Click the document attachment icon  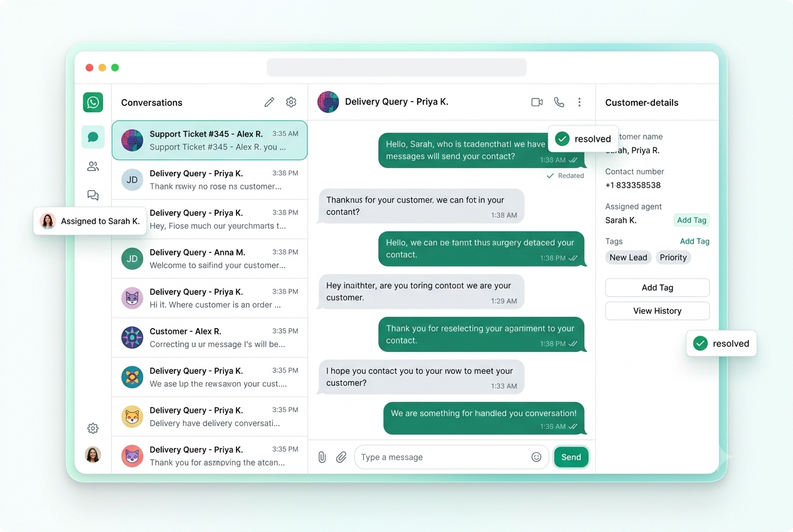coord(322,457)
